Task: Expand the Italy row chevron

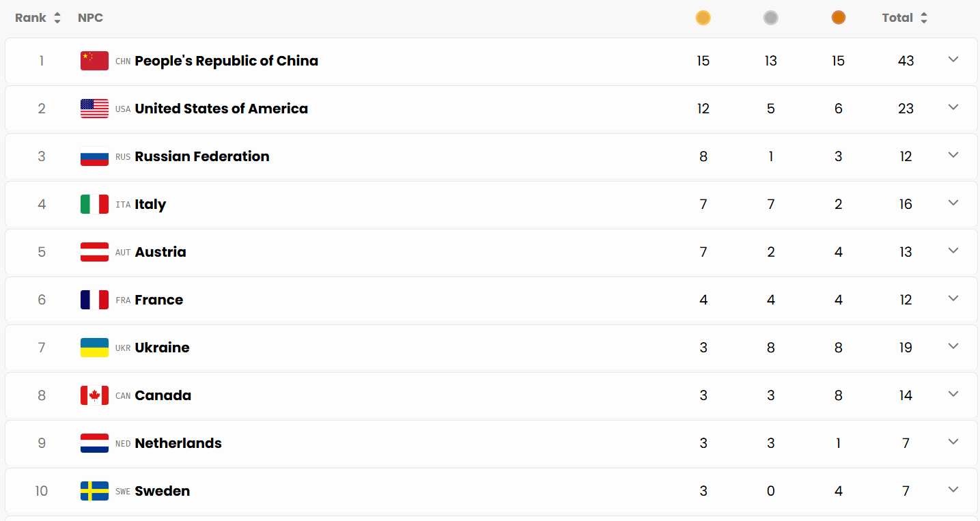Action: coord(953,203)
